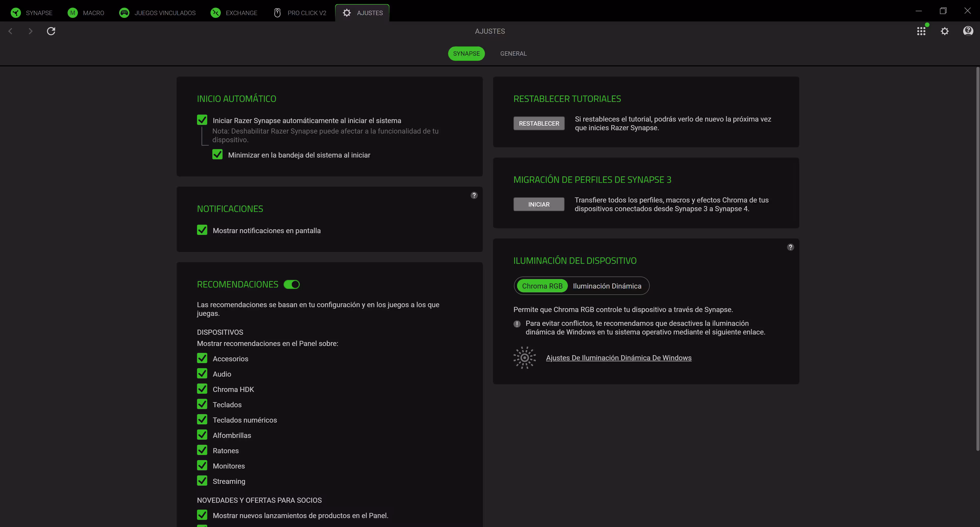Image resolution: width=980 pixels, height=527 pixels.
Task: Show help for Iluminación del Dispositivo
Action: coord(791,247)
